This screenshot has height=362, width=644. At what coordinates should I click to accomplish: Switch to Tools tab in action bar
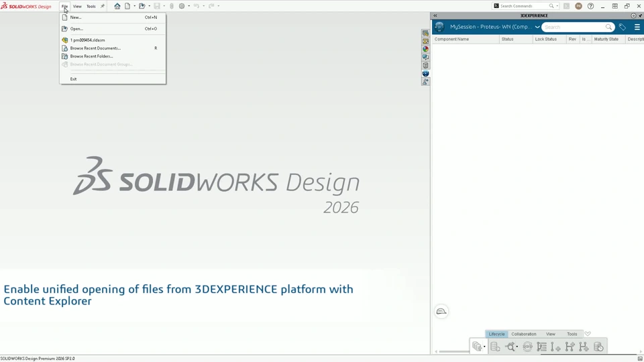click(x=572, y=334)
